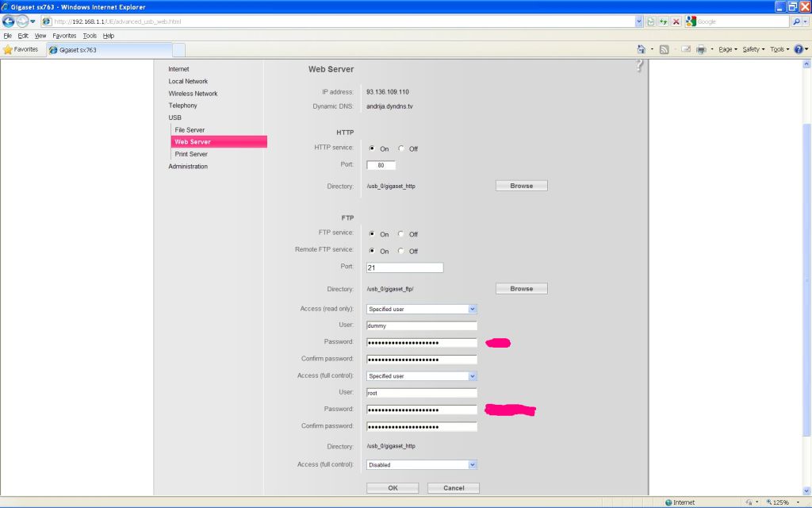Click the Password field below the root user
Screen dimensions: 812x508
pos(421,410)
